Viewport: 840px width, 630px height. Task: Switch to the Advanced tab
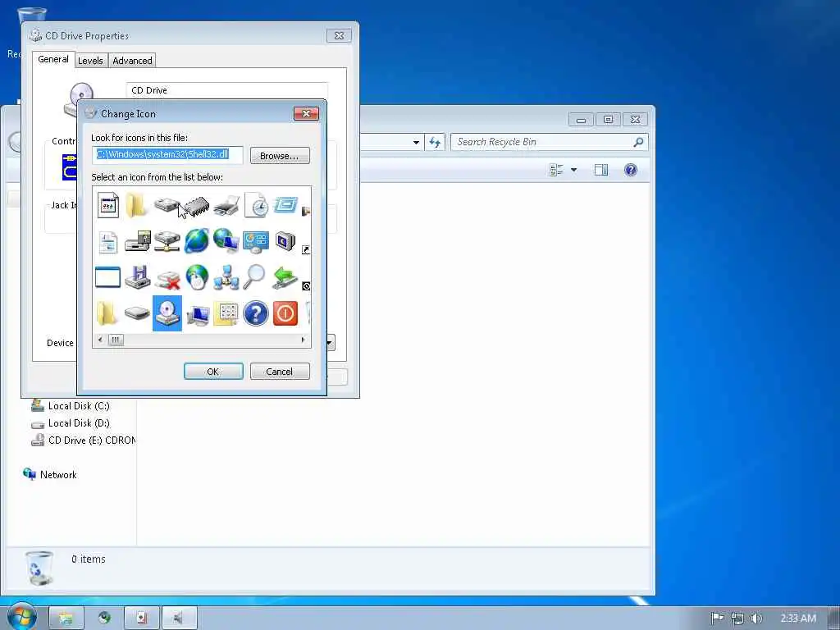132,61
